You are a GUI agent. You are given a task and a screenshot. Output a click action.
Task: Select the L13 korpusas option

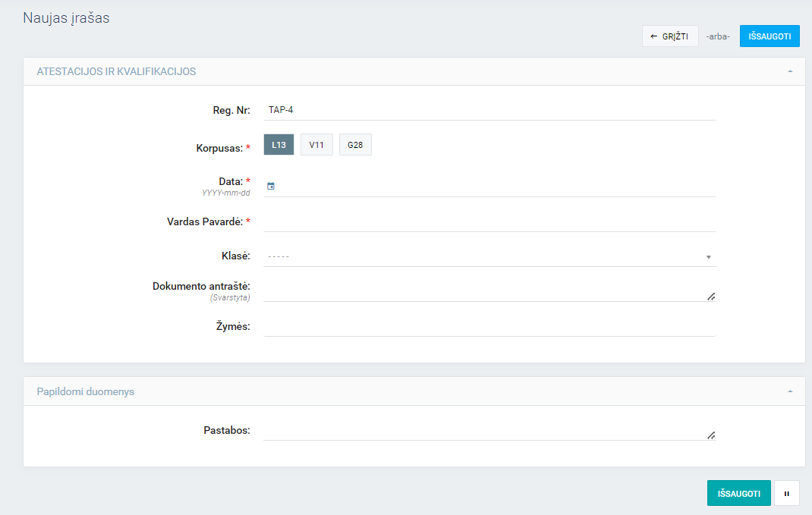(x=279, y=145)
